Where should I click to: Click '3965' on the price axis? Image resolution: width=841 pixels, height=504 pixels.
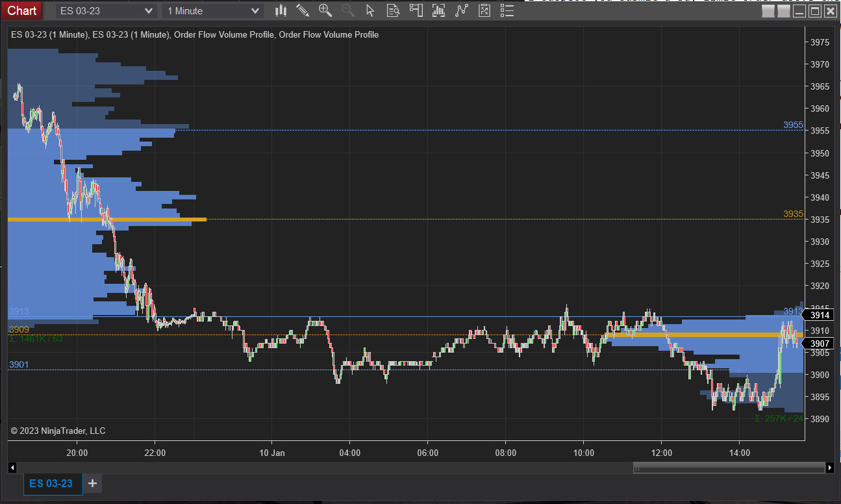[x=820, y=86]
